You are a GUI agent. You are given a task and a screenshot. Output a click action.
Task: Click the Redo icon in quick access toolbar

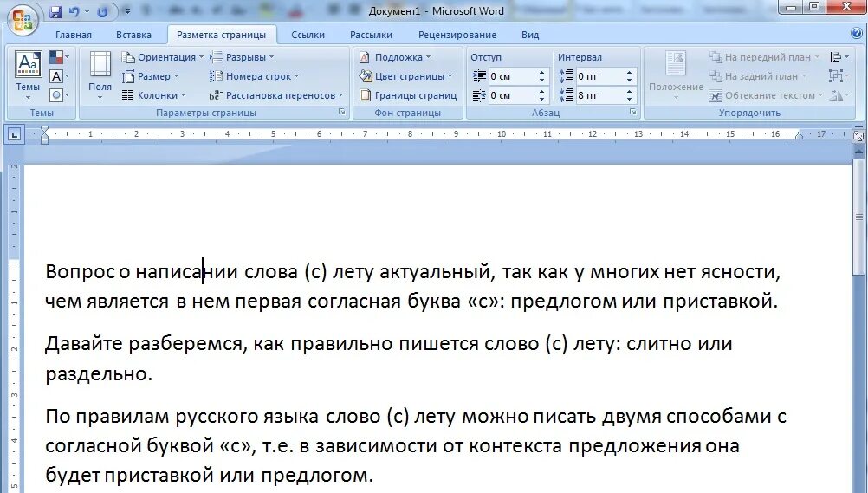[x=102, y=11]
